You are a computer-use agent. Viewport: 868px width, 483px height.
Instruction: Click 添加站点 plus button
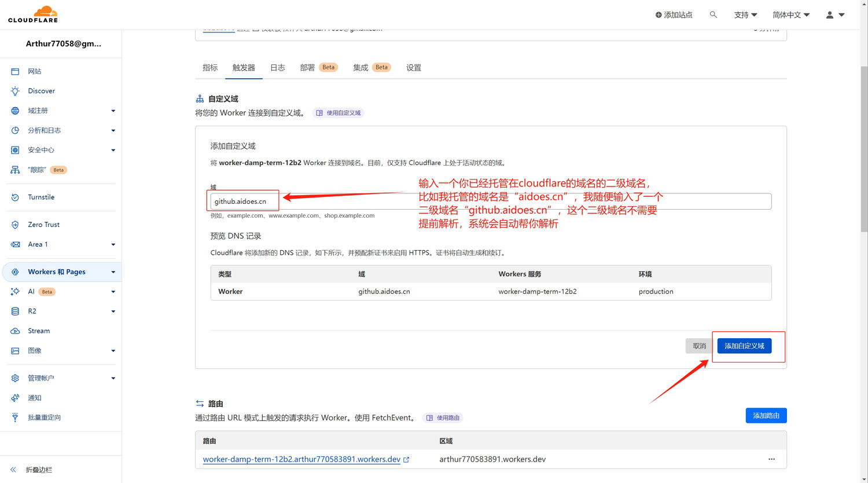(674, 14)
